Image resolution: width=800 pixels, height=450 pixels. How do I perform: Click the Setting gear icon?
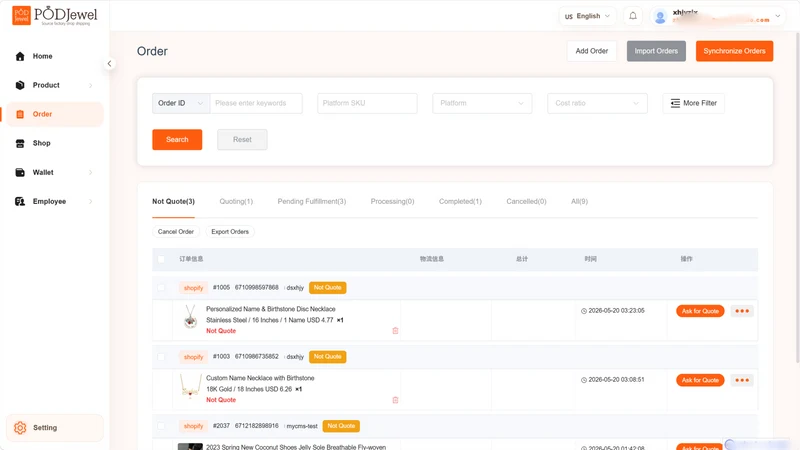(x=20, y=428)
